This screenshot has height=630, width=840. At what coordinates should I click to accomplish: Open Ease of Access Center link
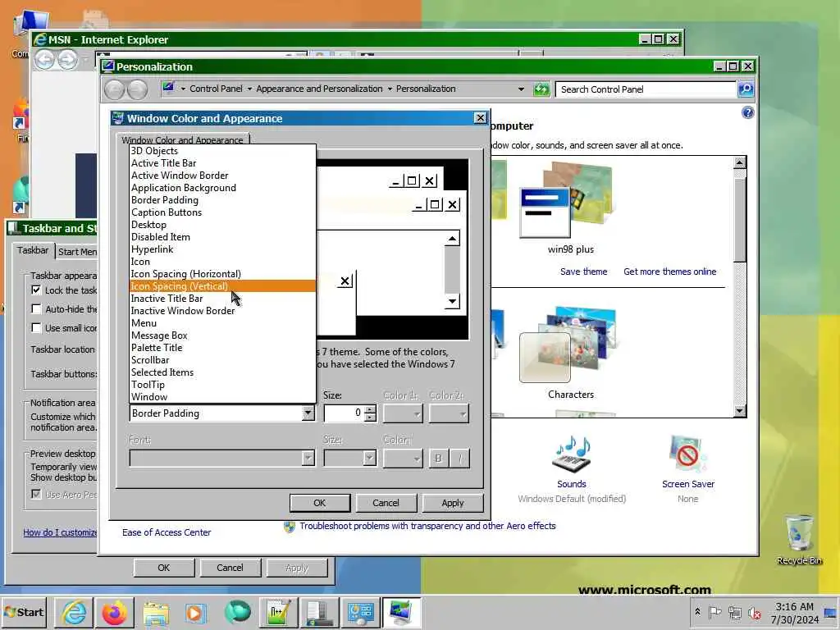click(167, 532)
